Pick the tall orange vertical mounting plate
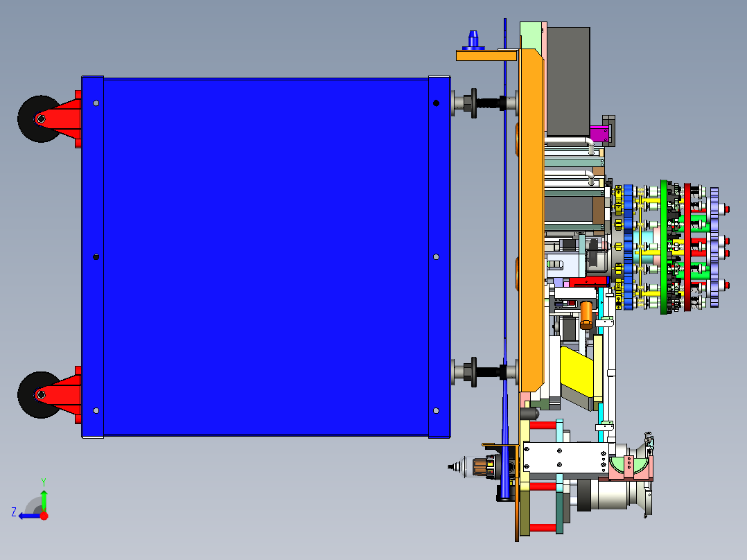Screen dimensions: 747x560 click(x=531, y=220)
